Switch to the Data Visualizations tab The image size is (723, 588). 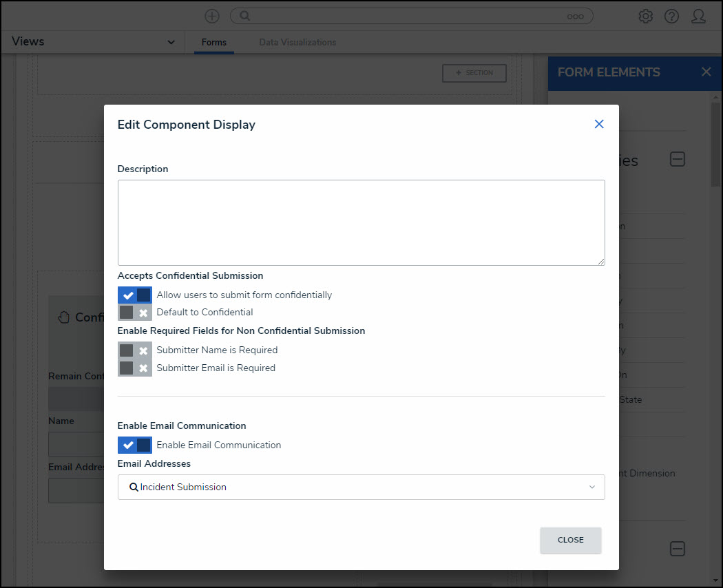tap(297, 42)
